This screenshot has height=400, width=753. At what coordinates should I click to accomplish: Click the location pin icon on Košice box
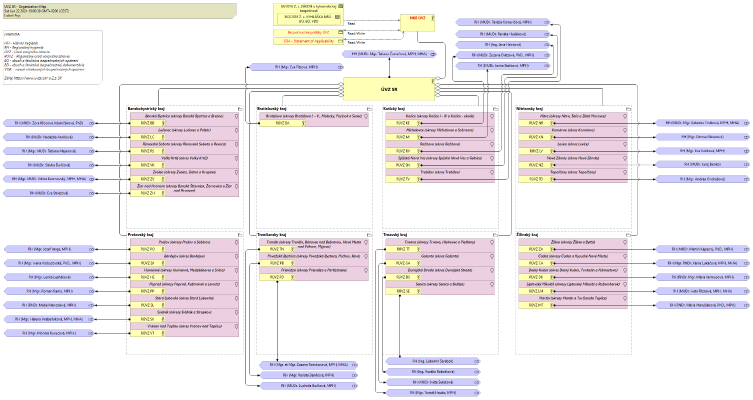492,116
